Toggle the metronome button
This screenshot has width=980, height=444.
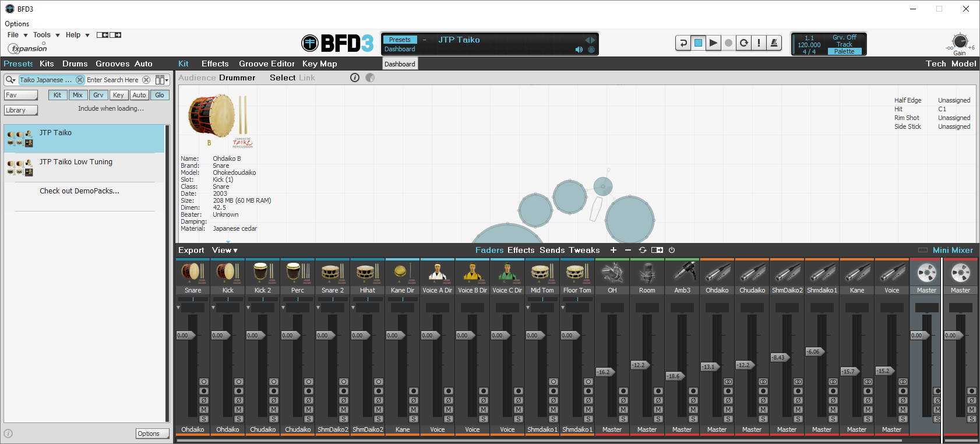pos(774,43)
